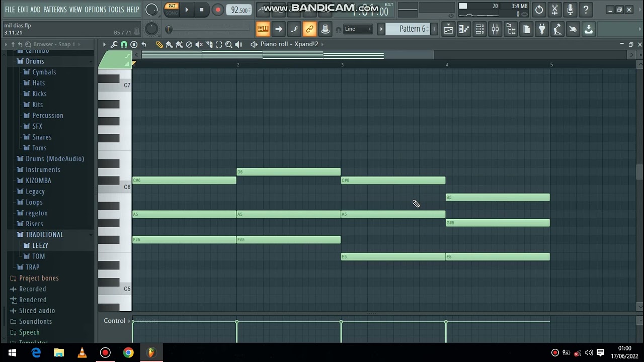Click the Stop button
The height and width of the screenshot is (362, 644).
tap(202, 10)
